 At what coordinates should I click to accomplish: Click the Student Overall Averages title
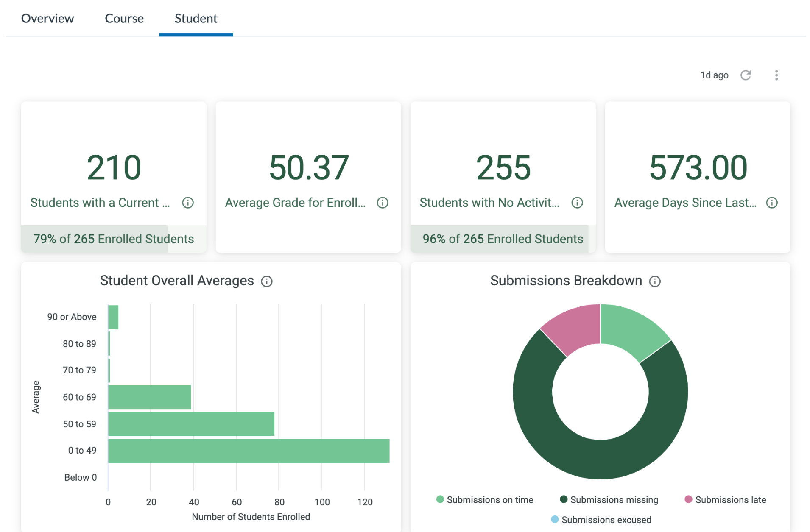(177, 281)
